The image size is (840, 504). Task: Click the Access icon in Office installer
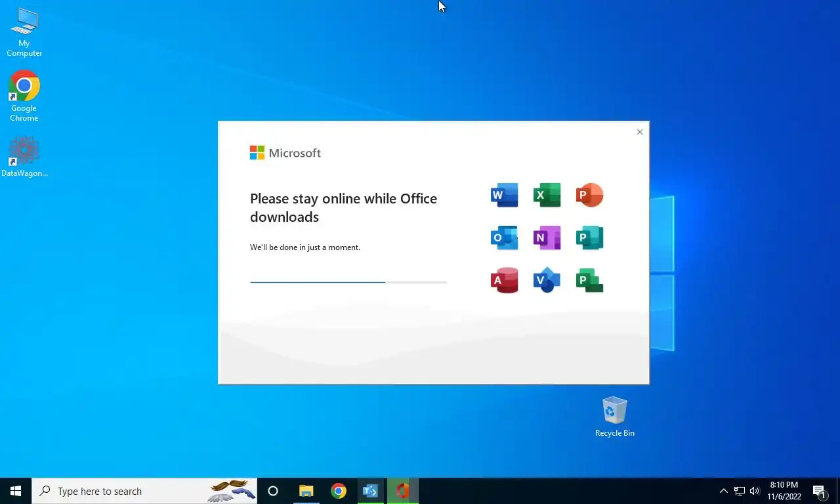click(x=504, y=280)
